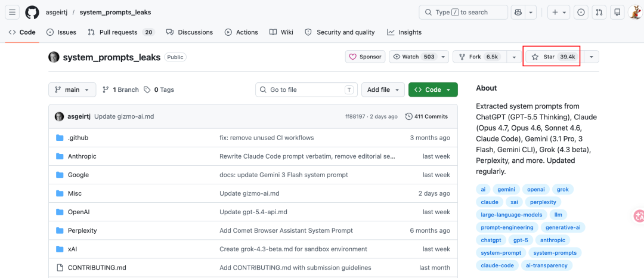Open asgeirtj owner breadcrumb link
The width and height of the screenshot is (644, 278).
pos(57,13)
